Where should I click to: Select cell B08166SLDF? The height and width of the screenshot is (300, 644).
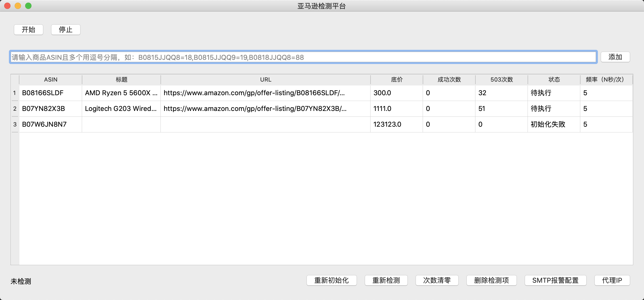51,93
